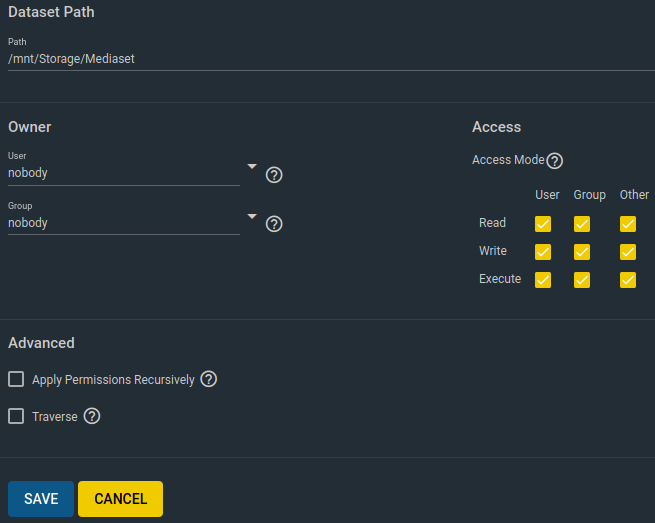
Task: Save the dataset permissions
Action: (41, 499)
